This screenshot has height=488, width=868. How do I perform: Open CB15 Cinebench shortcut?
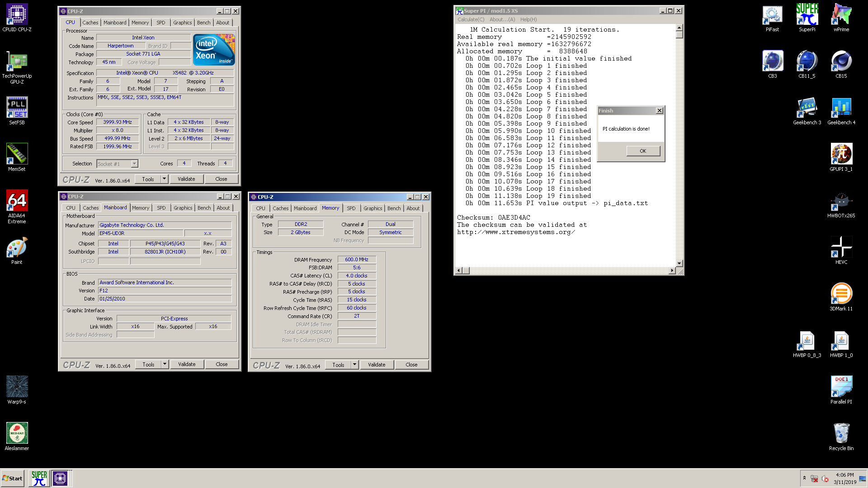841,64
